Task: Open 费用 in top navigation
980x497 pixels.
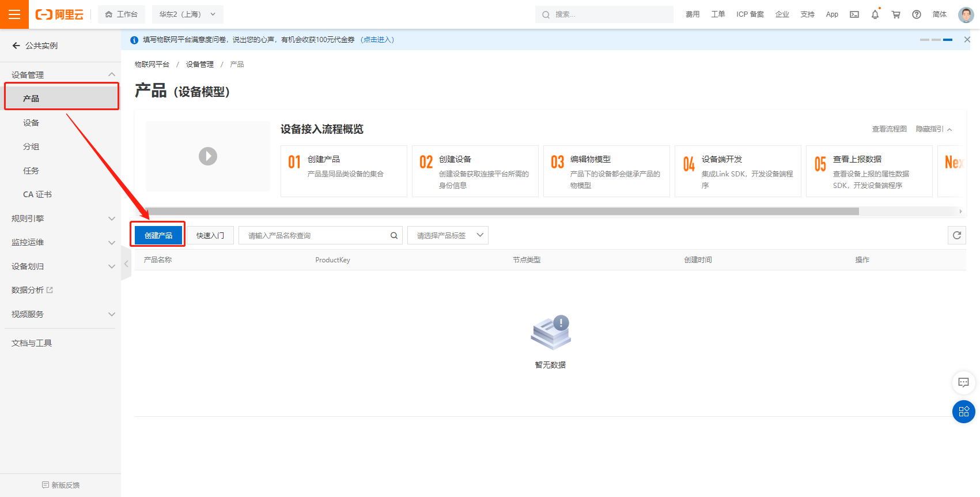Action: click(x=693, y=14)
